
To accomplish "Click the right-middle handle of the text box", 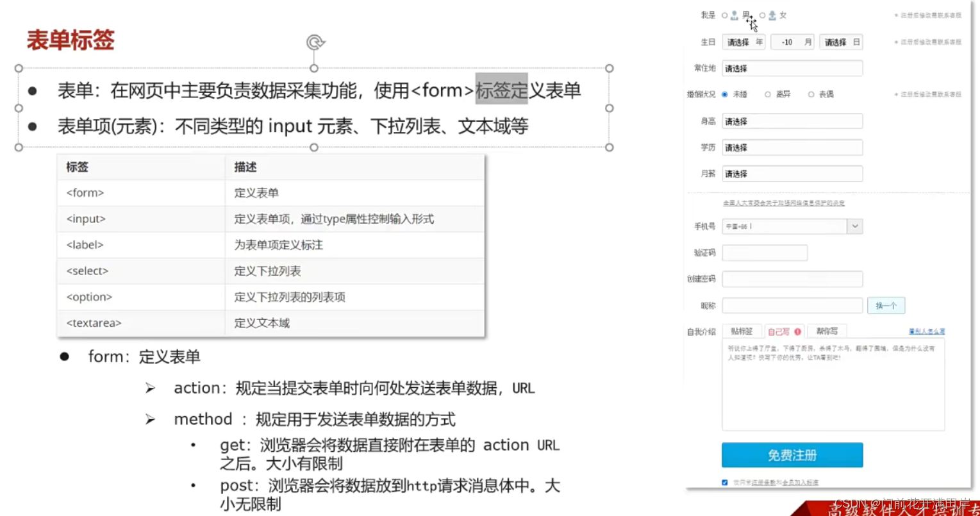I will coord(610,108).
